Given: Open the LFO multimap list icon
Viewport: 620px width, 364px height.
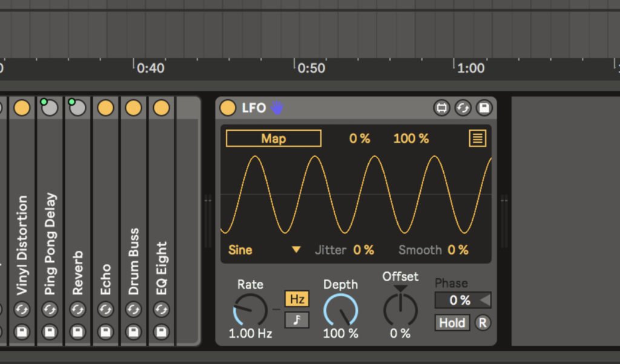Looking at the screenshot, I should pyautogui.click(x=477, y=138).
